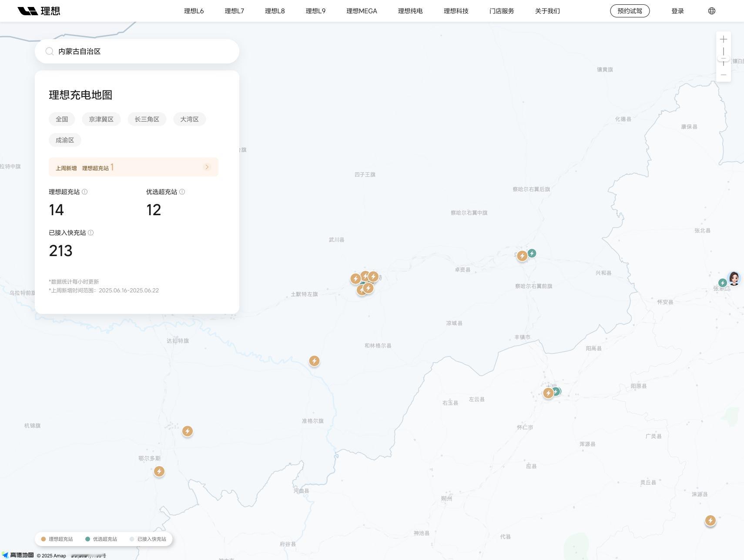Click the 登录 link

(677, 11)
